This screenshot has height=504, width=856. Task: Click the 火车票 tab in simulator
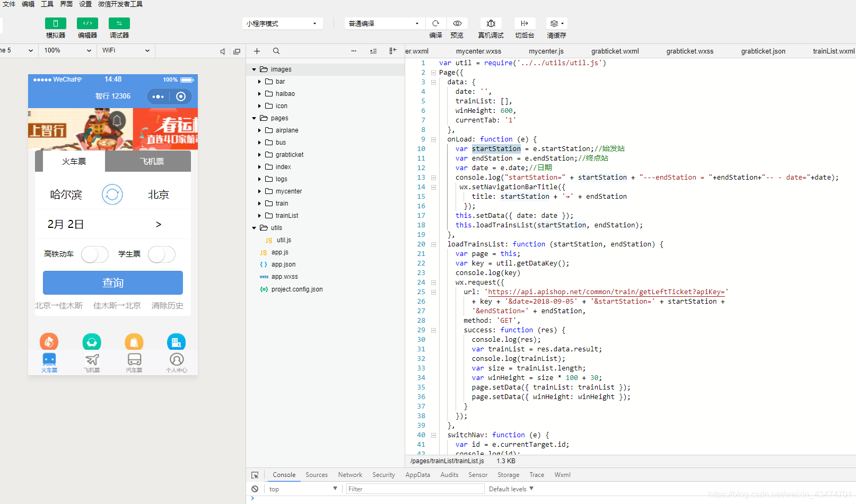(x=74, y=161)
